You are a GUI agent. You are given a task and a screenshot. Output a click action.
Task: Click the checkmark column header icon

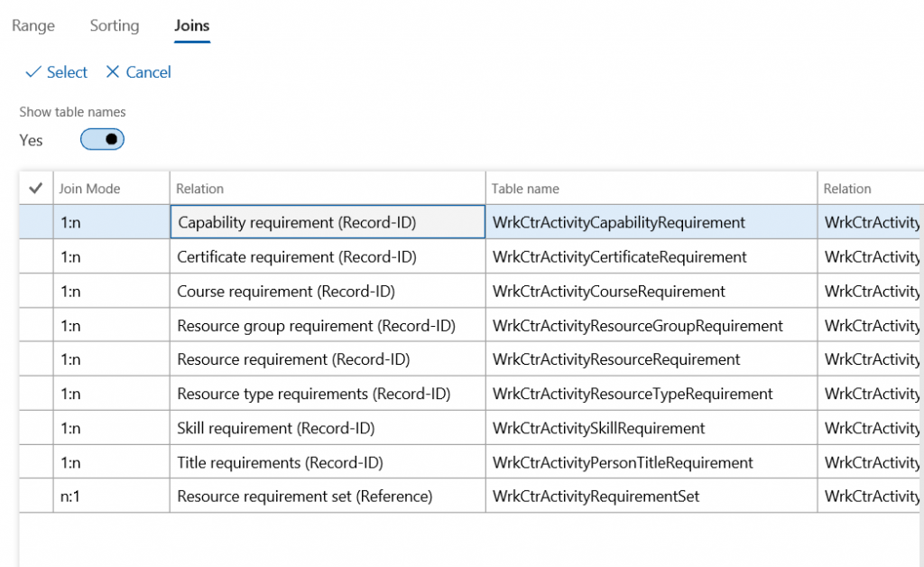(x=36, y=189)
